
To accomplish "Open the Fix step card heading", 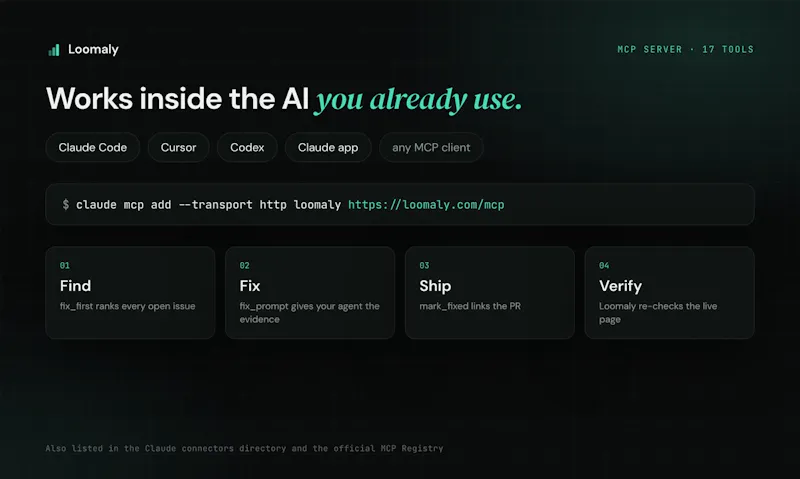I will click(250, 286).
